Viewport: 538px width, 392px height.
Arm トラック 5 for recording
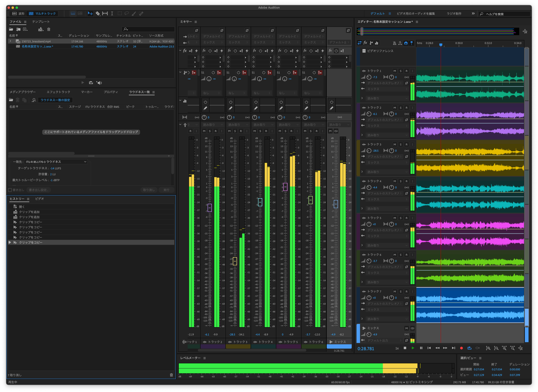click(406, 218)
